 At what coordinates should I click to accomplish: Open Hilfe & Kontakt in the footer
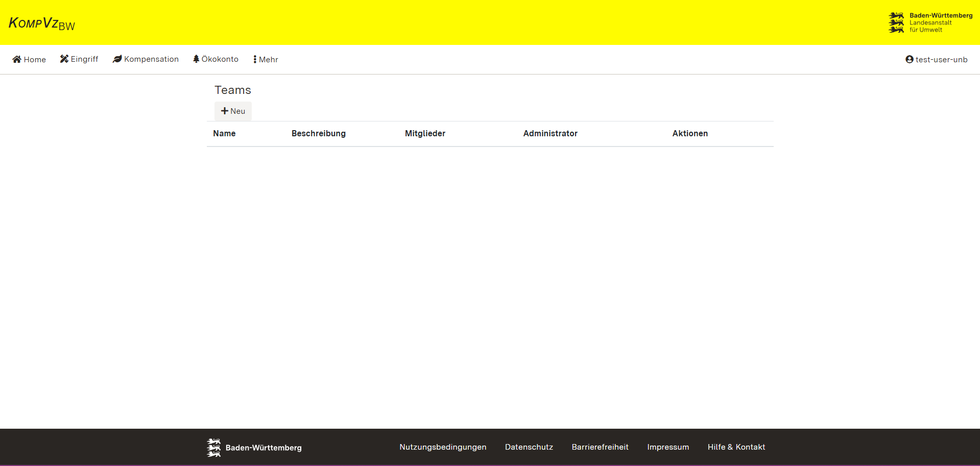click(x=736, y=447)
